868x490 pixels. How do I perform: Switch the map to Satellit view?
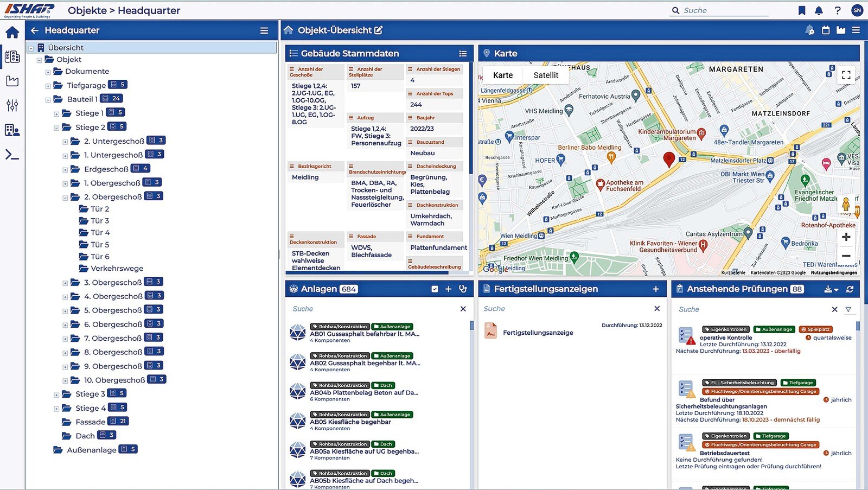[x=546, y=75]
